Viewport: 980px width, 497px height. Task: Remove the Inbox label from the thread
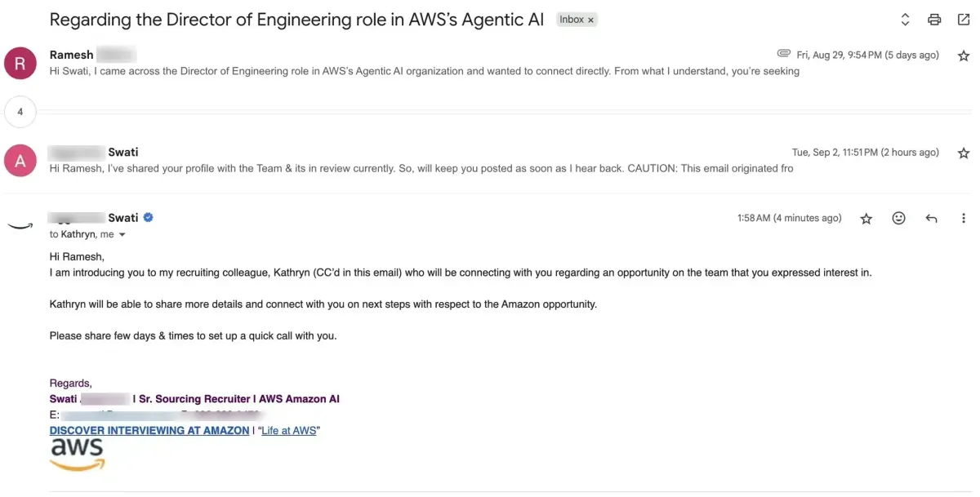point(591,20)
